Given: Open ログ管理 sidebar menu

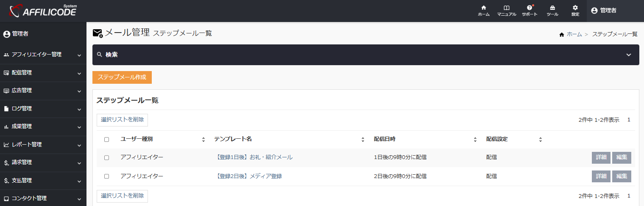Looking at the screenshot, I should coord(43,109).
